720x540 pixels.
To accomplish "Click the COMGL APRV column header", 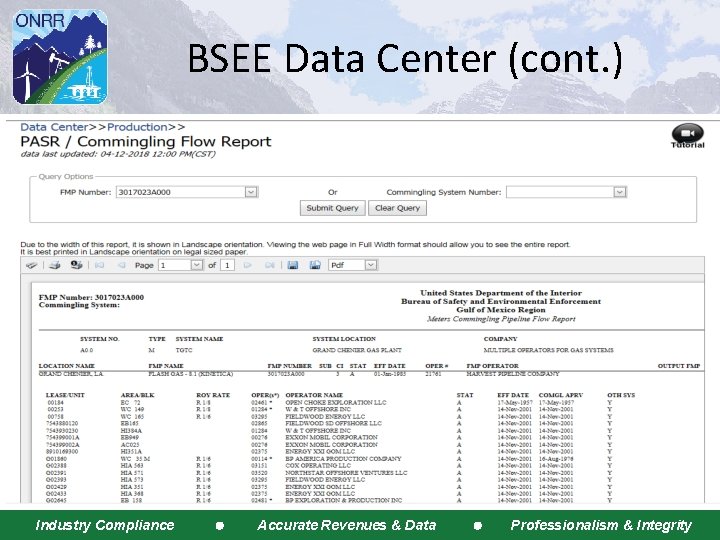I will 561,395.
